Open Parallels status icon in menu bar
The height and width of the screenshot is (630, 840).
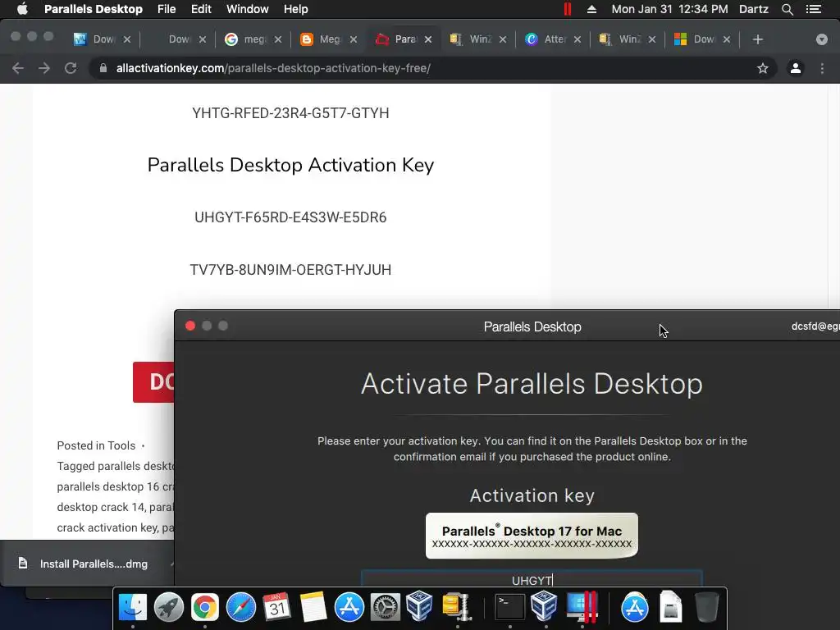pos(568,9)
